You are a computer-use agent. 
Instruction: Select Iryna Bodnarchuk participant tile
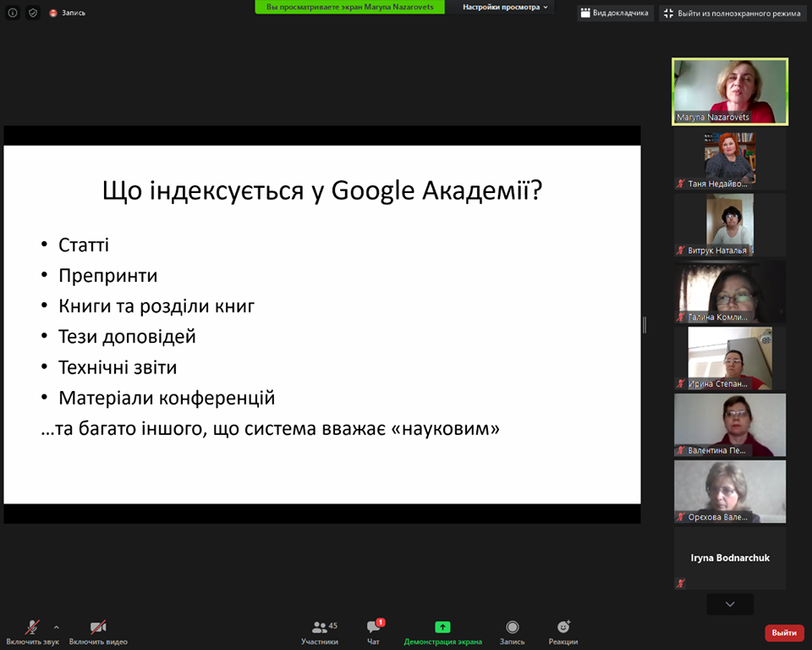[x=730, y=559]
